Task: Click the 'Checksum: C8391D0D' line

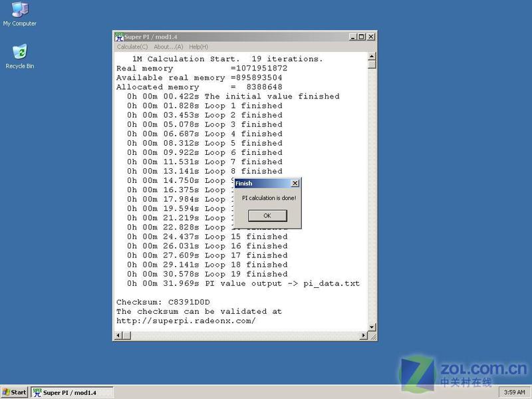Action: pos(163,302)
